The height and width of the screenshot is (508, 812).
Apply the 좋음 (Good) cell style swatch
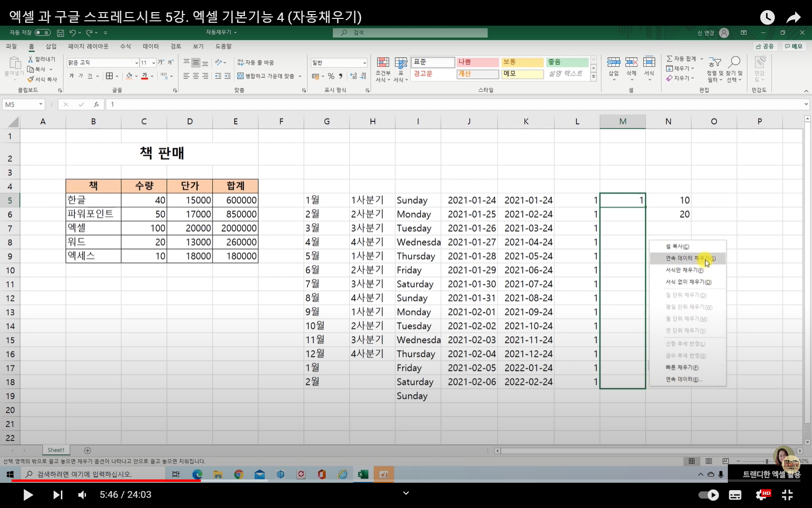[567, 62]
